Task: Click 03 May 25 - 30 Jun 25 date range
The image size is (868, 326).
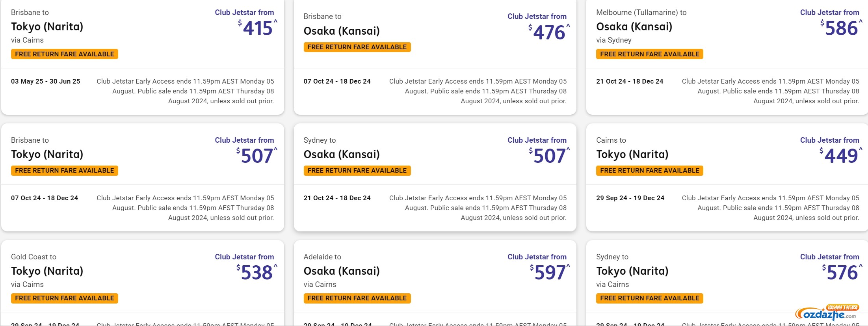Action: click(x=46, y=81)
